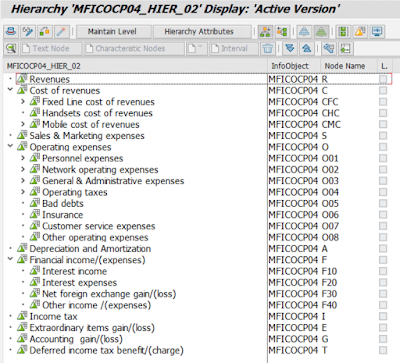Expand the Mobile cost of revenues node
400x363 pixels.
pyautogui.click(x=23, y=124)
